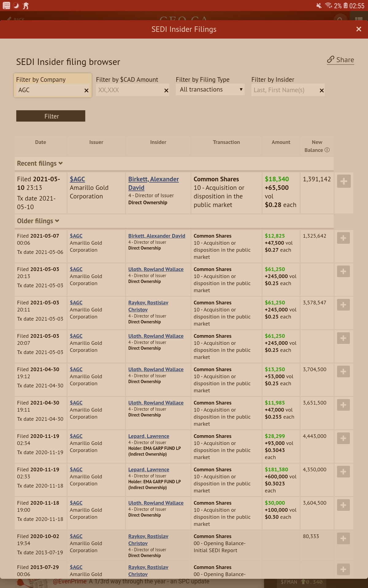Expand the Lepard $181,380 filing row
368x588 pixels.
(x=343, y=472)
